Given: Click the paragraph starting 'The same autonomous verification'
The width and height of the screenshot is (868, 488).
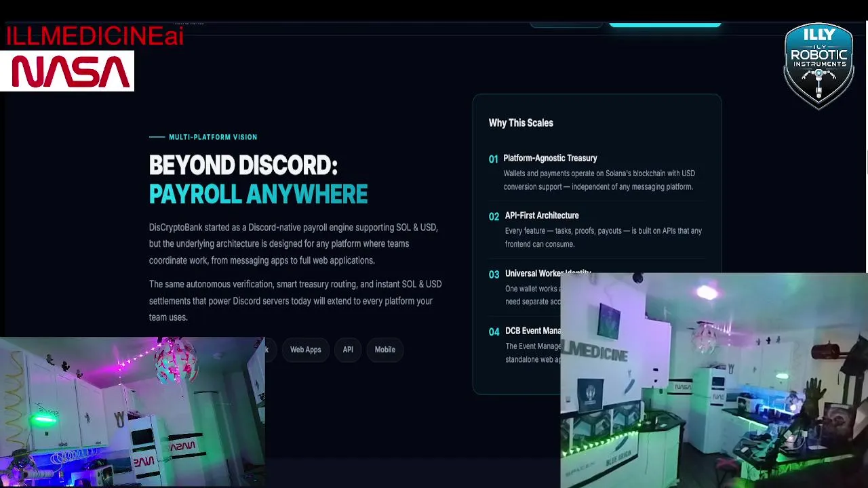Looking at the screenshot, I should [295, 301].
